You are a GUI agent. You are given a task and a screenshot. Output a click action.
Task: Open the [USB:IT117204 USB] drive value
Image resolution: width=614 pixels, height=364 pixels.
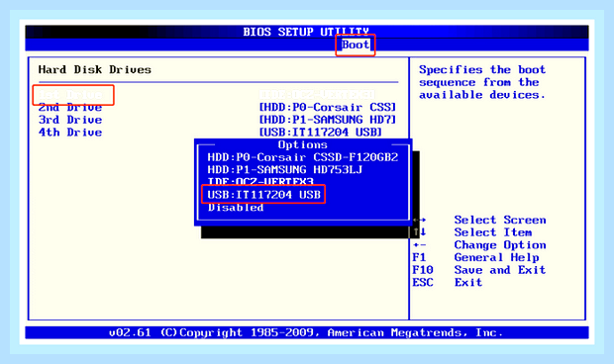[320, 133]
